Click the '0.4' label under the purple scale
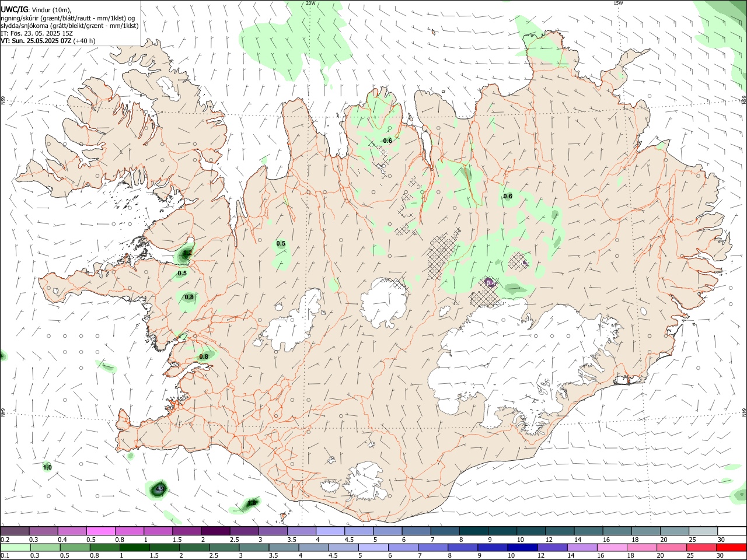 coord(62,540)
